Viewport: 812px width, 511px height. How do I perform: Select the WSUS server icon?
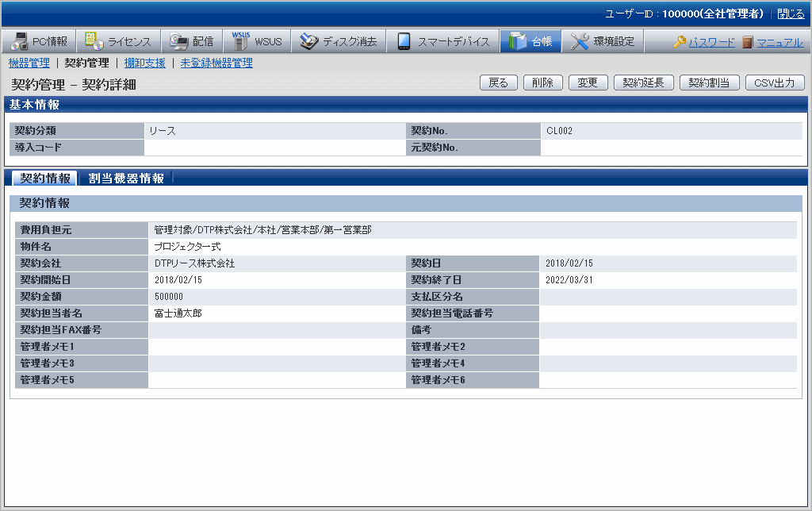(x=240, y=41)
